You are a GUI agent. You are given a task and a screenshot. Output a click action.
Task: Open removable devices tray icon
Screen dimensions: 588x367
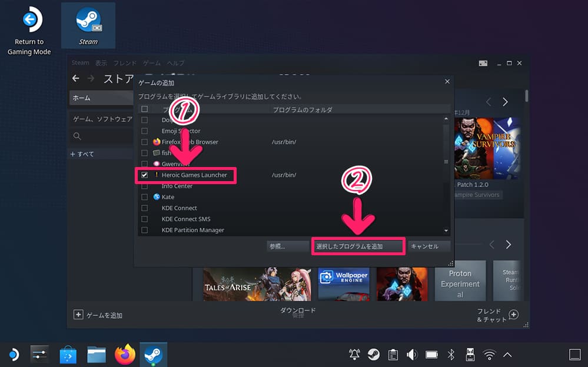point(470,354)
